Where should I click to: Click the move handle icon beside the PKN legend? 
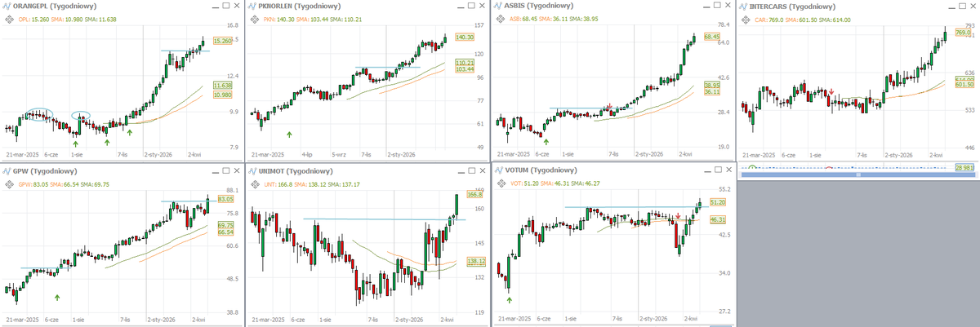pos(253,19)
